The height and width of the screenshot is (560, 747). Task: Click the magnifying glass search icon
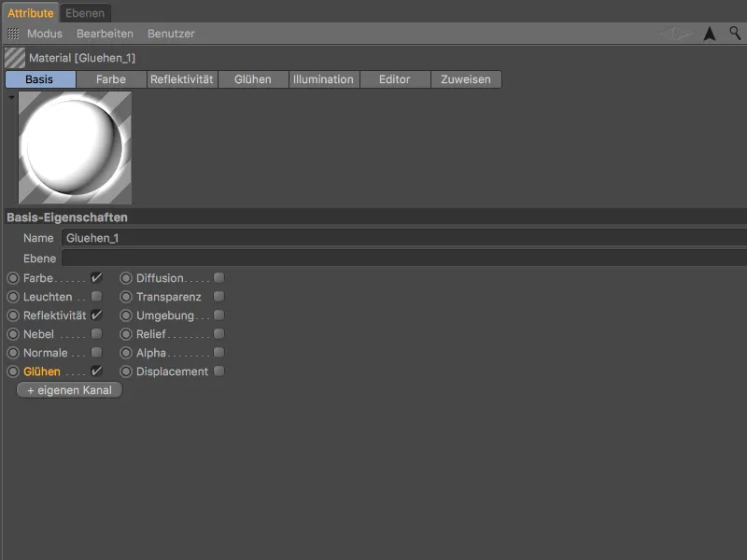(735, 33)
